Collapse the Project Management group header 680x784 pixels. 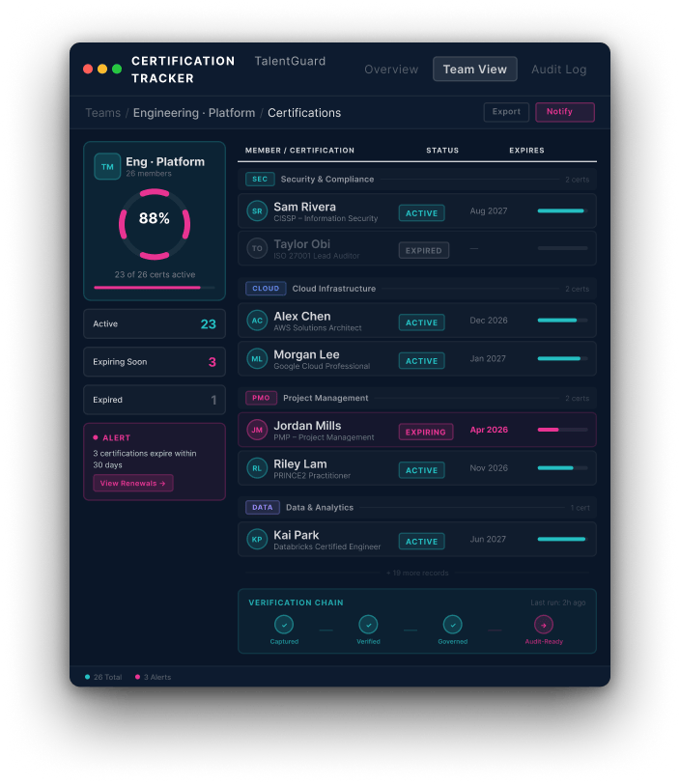pyautogui.click(x=325, y=398)
